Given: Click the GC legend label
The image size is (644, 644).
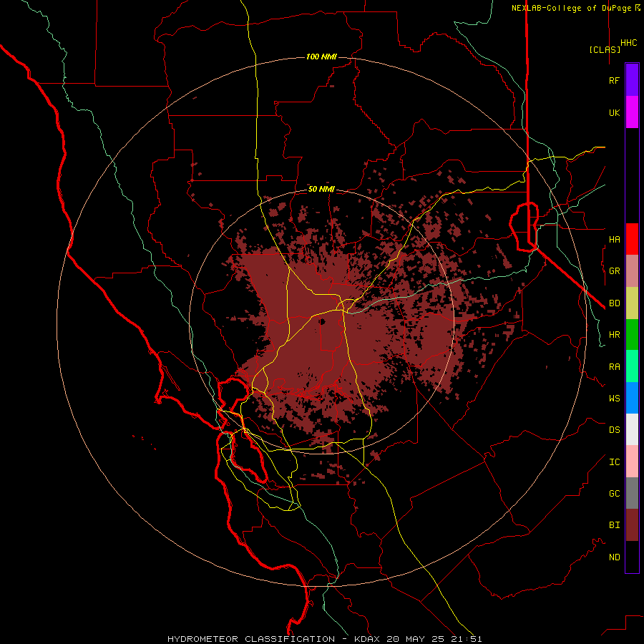Looking at the screenshot, I should point(614,493).
